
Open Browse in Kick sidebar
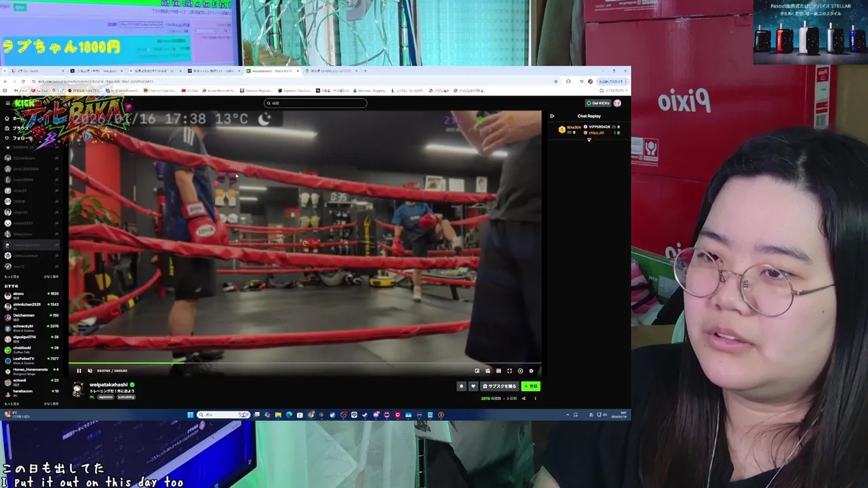pyautogui.click(x=17, y=128)
